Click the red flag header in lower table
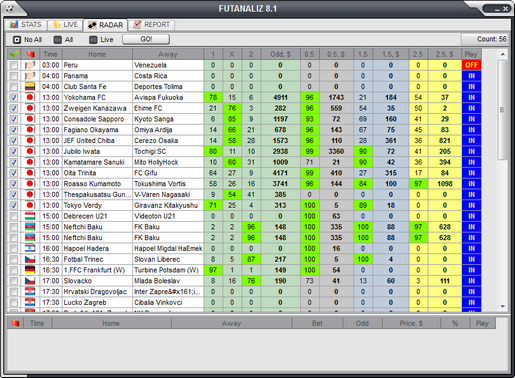 pyautogui.click(x=15, y=323)
